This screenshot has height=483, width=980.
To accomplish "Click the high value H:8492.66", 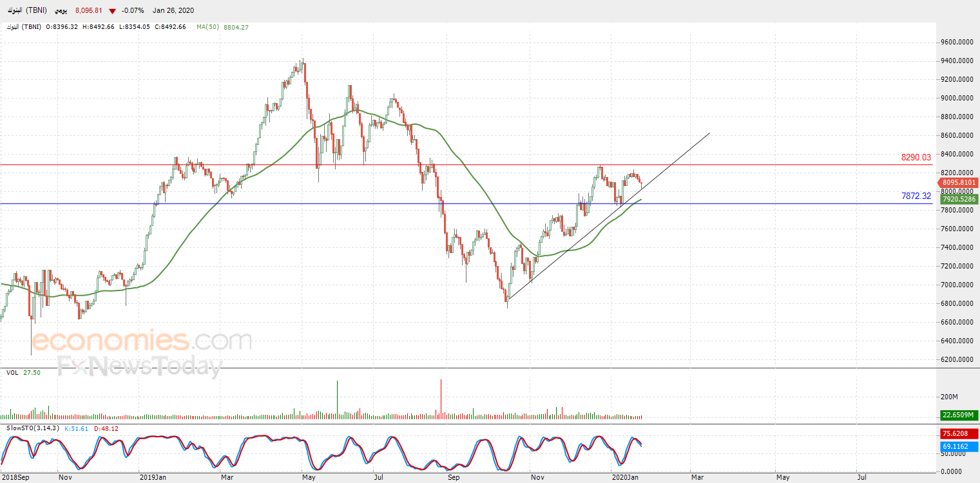I will pyautogui.click(x=99, y=27).
